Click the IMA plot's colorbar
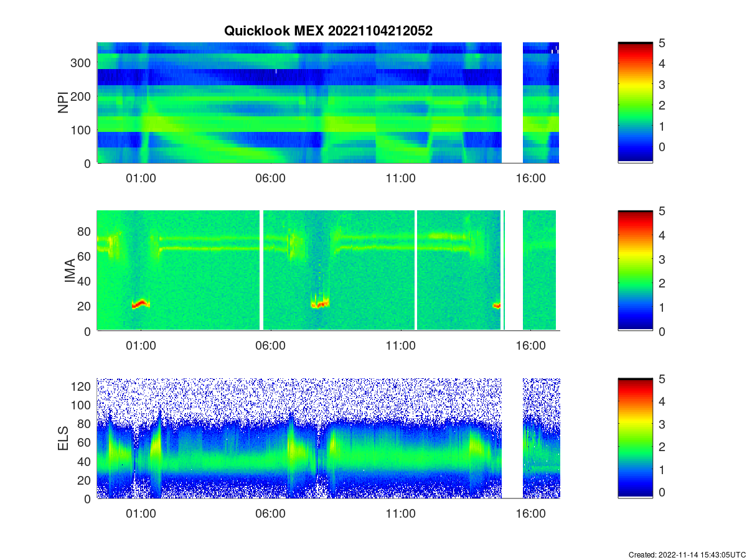This screenshot has height=560, width=747. [636, 271]
